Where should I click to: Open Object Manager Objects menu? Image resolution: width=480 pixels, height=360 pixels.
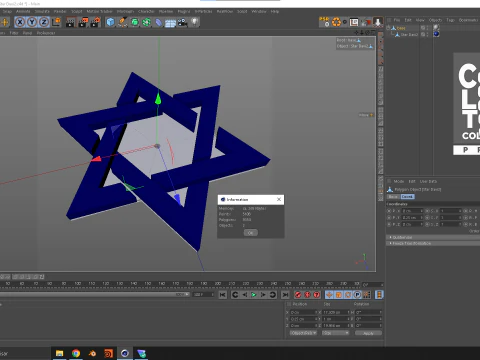pyautogui.click(x=435, y=20)
